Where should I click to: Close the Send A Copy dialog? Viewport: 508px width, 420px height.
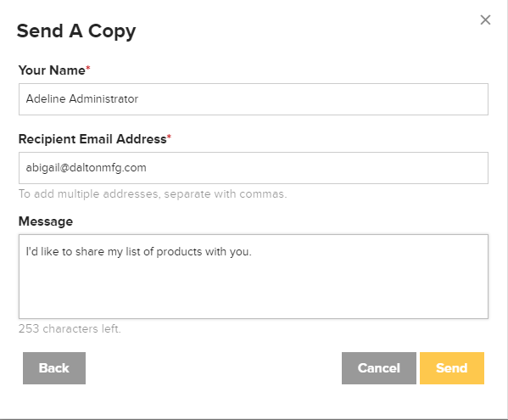(485, 20)
